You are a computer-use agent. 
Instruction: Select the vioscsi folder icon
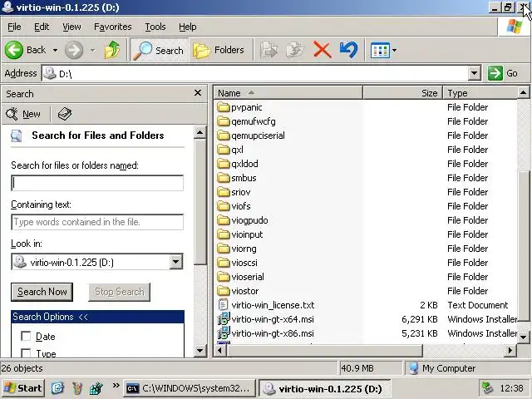[224, 263]
